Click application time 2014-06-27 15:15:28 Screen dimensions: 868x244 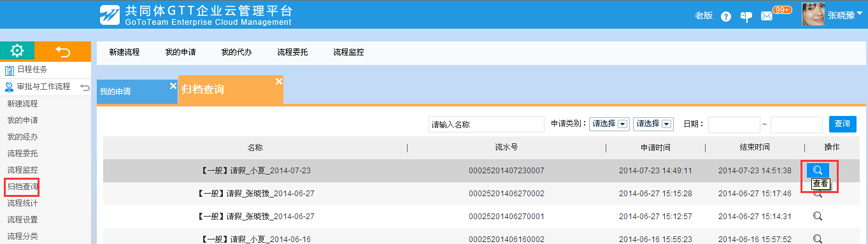655,194
